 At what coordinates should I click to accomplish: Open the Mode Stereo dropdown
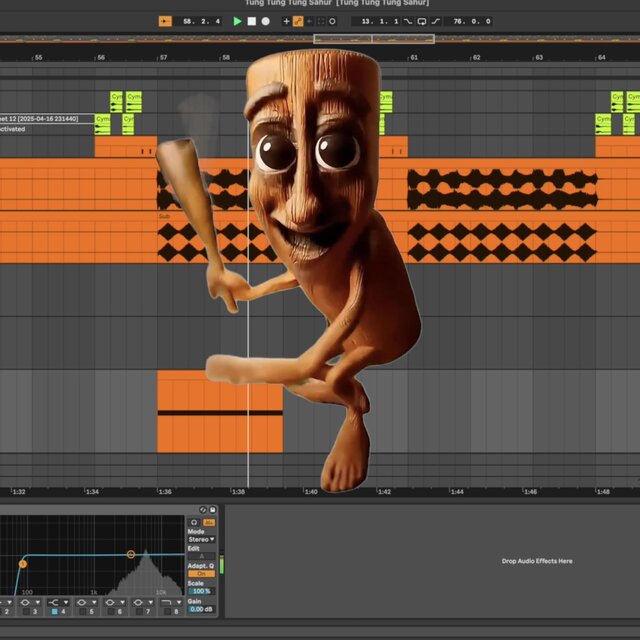point(201,539)
